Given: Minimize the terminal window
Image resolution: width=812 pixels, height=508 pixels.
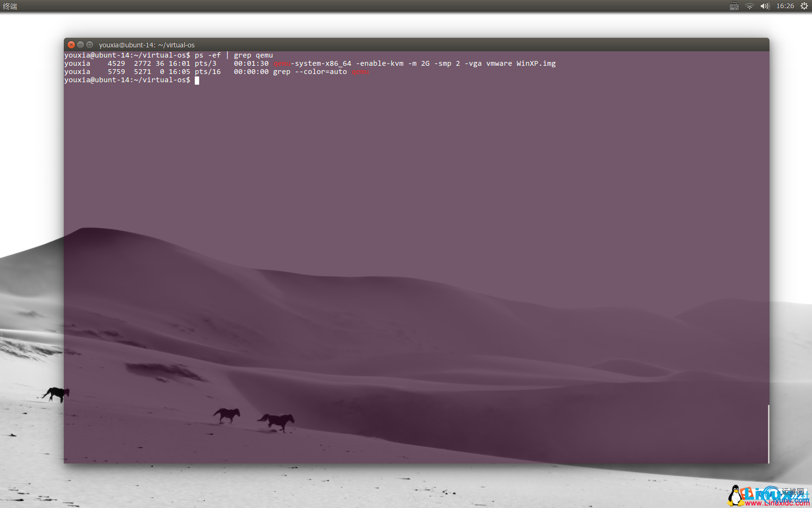Looking at the screenshot, I should [80, 45].
